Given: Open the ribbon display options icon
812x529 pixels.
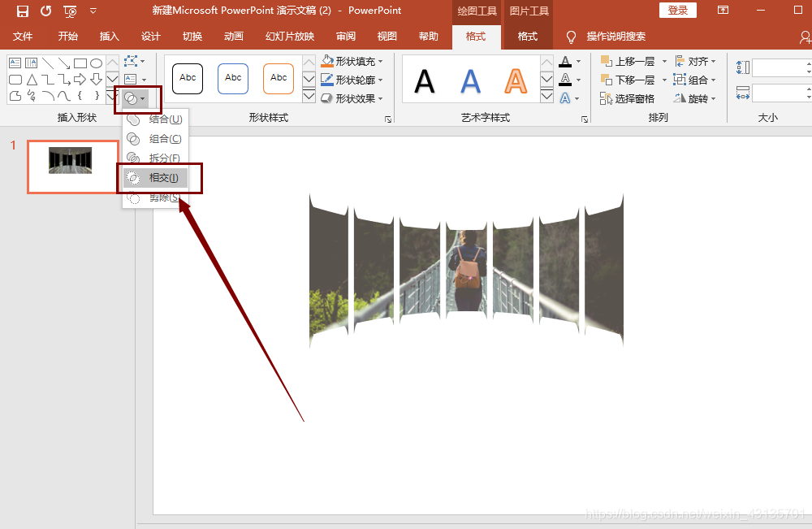Looking at the screenshot, I should (x=723, y=11).
